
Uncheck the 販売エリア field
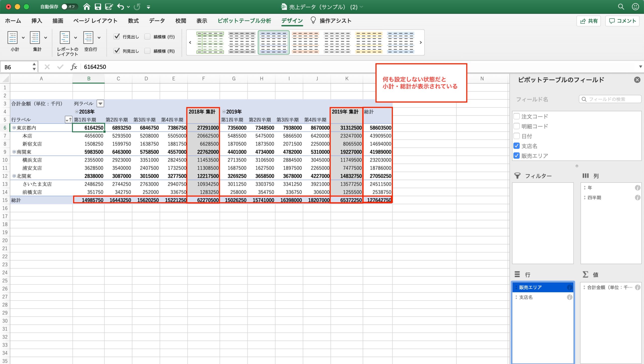[516, 156]
